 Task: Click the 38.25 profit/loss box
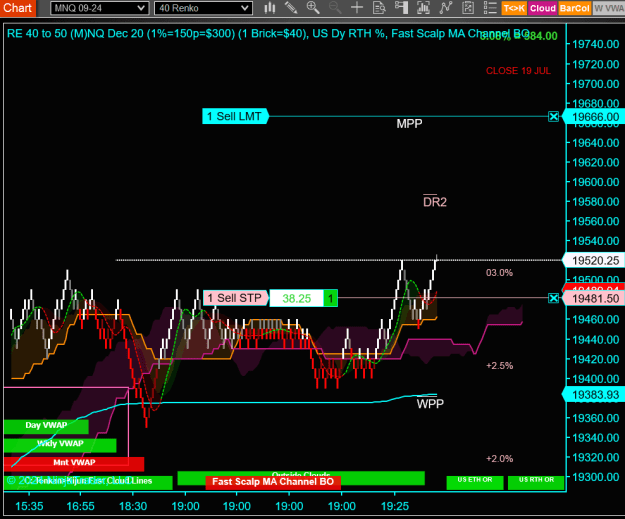click(x=297, y=298)
